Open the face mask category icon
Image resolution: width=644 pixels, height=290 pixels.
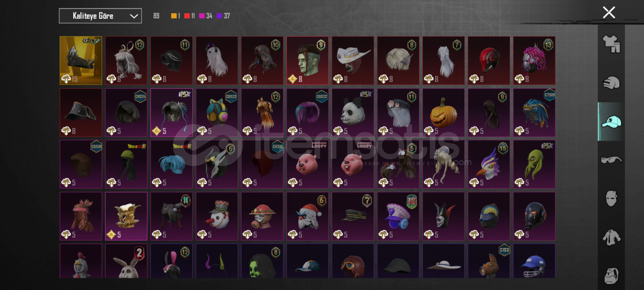[611, 198]
